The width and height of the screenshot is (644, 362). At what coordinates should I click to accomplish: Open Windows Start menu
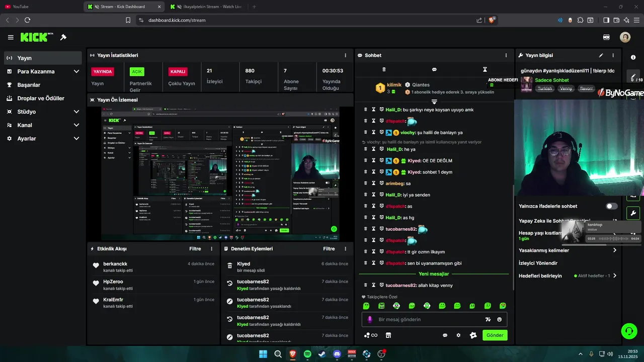click(263, 354)
